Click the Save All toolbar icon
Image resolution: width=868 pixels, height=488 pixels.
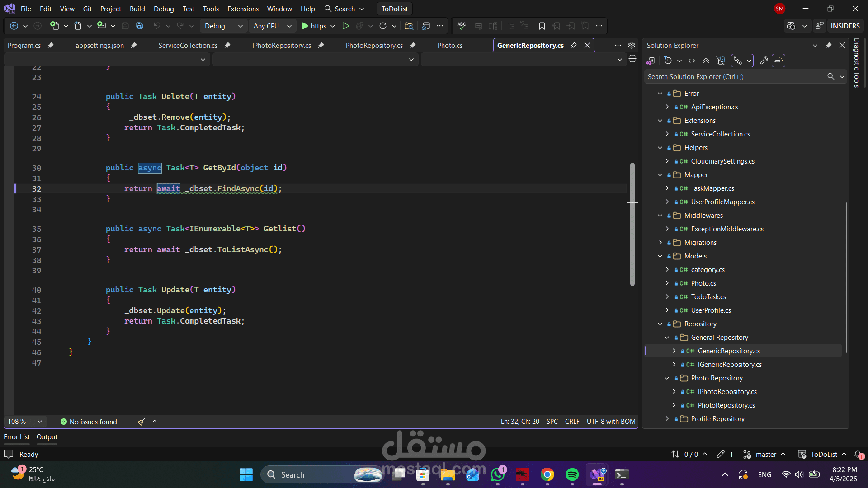tap(140, 26)
